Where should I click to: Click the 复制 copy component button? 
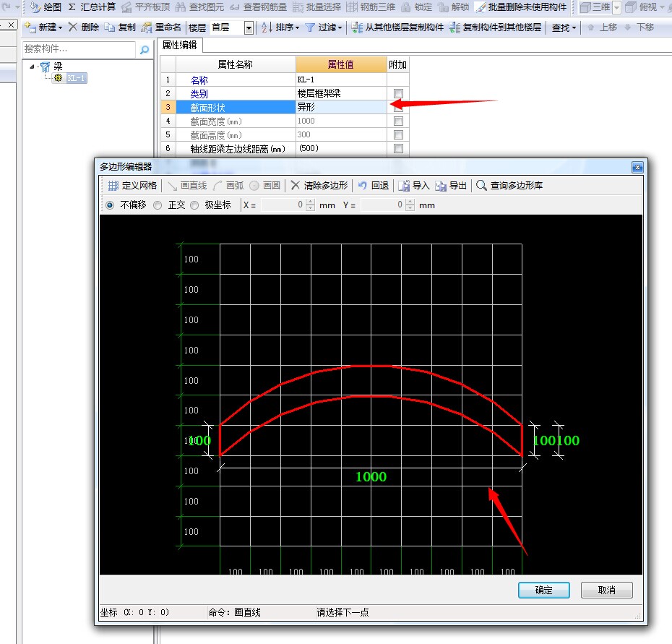[121, 27]
